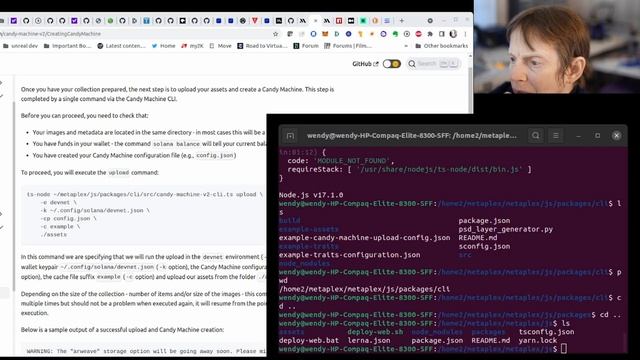Open the Extensions puzzle-piece menu

click(x=430, y=34)
